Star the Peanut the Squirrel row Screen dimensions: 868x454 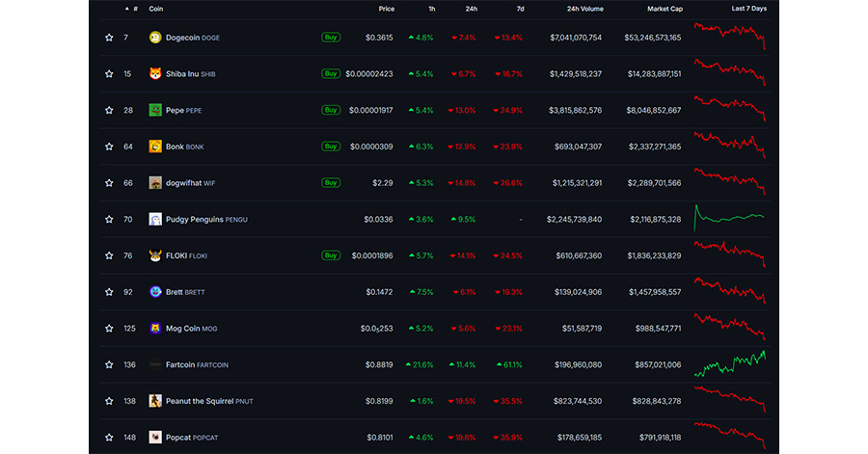[109, 401]
